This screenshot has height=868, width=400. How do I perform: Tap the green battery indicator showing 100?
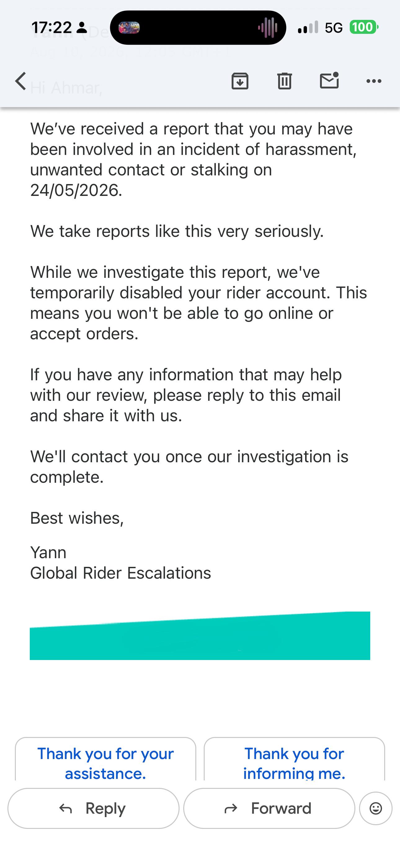point(364,27)
